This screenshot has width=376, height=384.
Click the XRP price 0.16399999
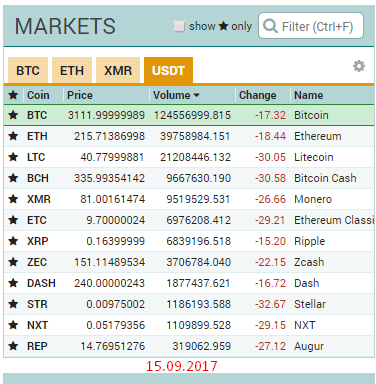click(x=116, y=241)
